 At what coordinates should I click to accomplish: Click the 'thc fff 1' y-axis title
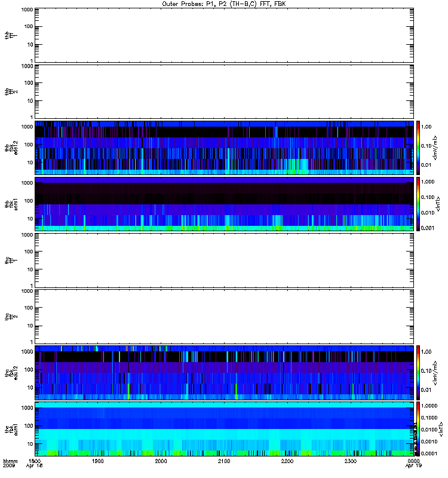click(11, 261)
